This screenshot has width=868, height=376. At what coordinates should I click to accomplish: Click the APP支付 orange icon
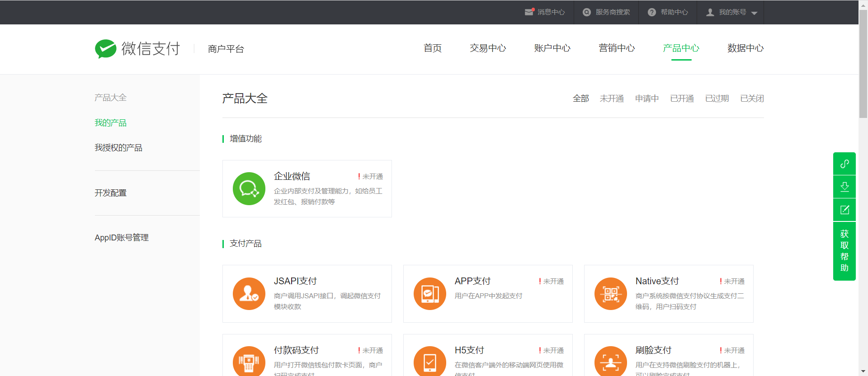(x=430, y=294)
